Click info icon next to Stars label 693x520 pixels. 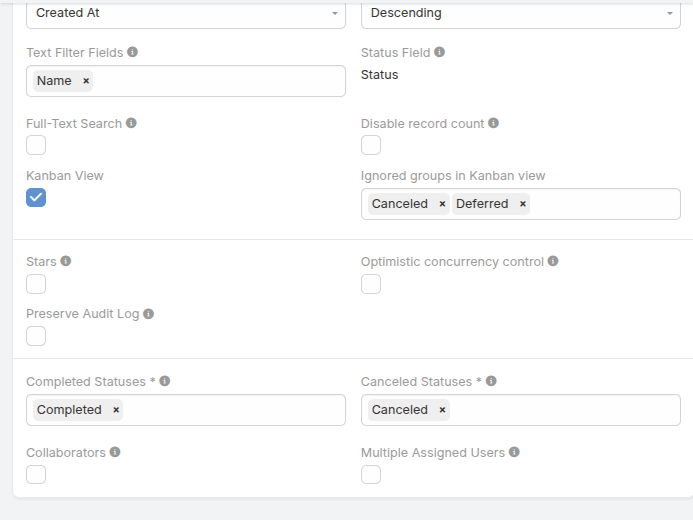point(66,261)
